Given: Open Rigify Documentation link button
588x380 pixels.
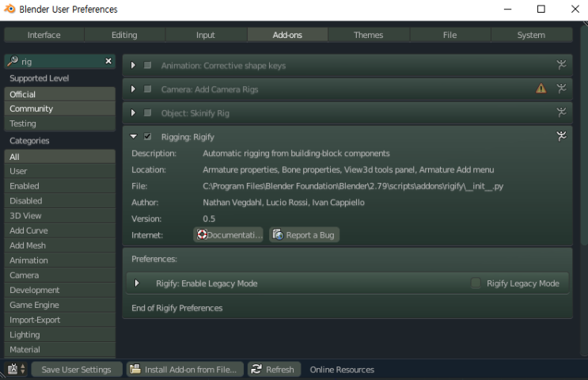Looking at the screenshot, I should point(229,235).
